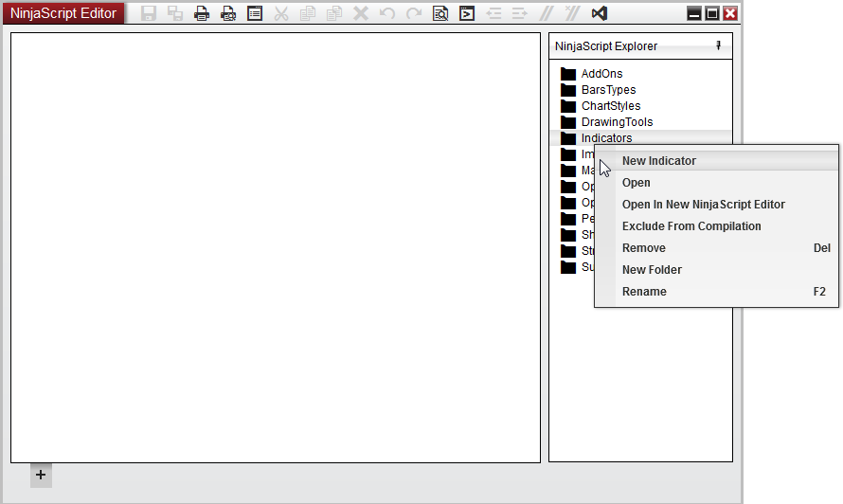Click the Save icon in toolbar
The image size is (843, 504).
click(x=149, y=13)
